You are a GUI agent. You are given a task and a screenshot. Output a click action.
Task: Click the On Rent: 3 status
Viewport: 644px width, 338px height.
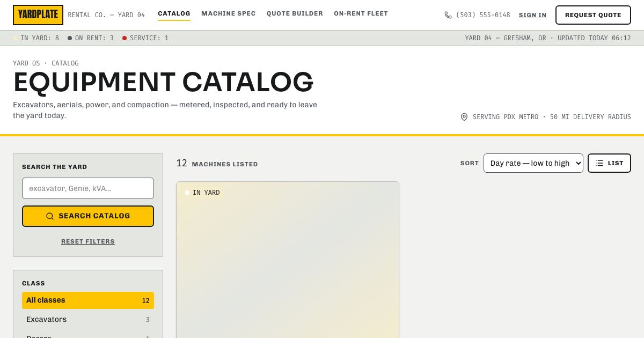[x=91, y=38]
